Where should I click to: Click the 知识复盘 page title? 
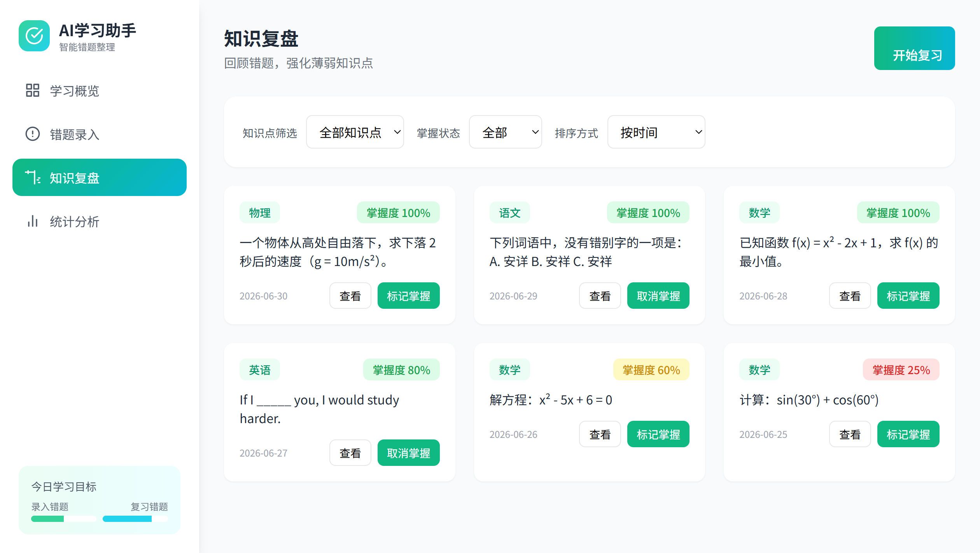[261, 38]
